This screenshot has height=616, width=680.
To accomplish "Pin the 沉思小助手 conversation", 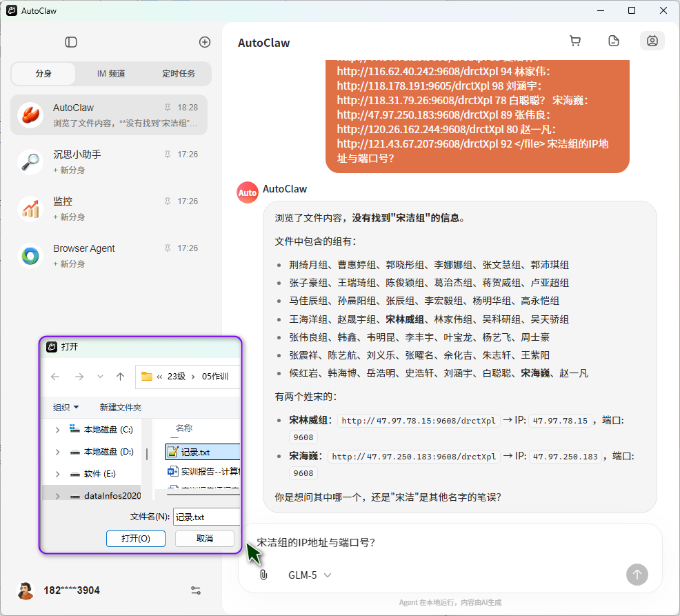I will [x=168, y=154].
